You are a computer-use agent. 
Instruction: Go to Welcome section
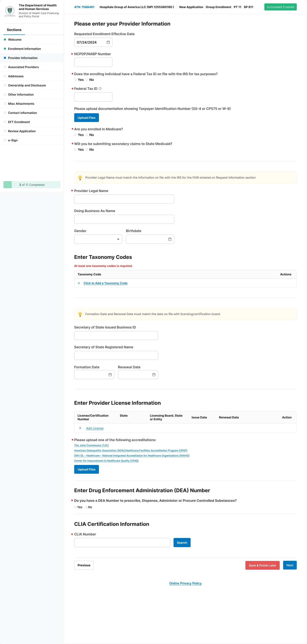(x=32, y=40)
